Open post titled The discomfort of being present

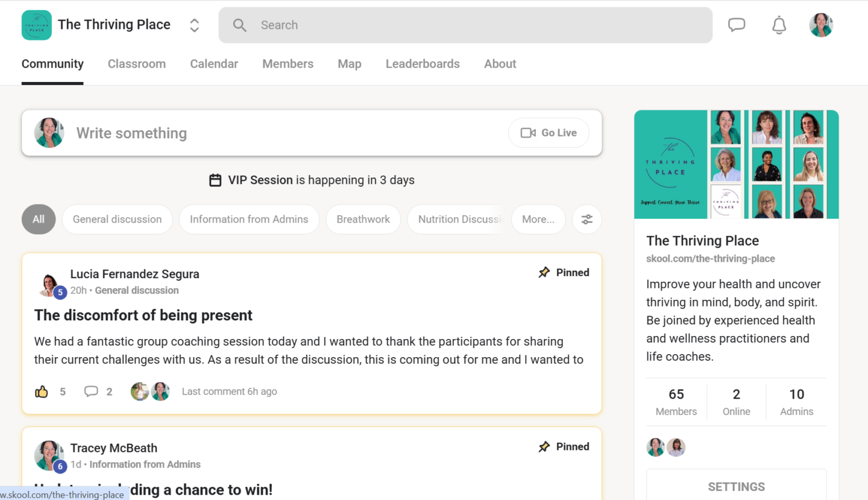(143, 315)
